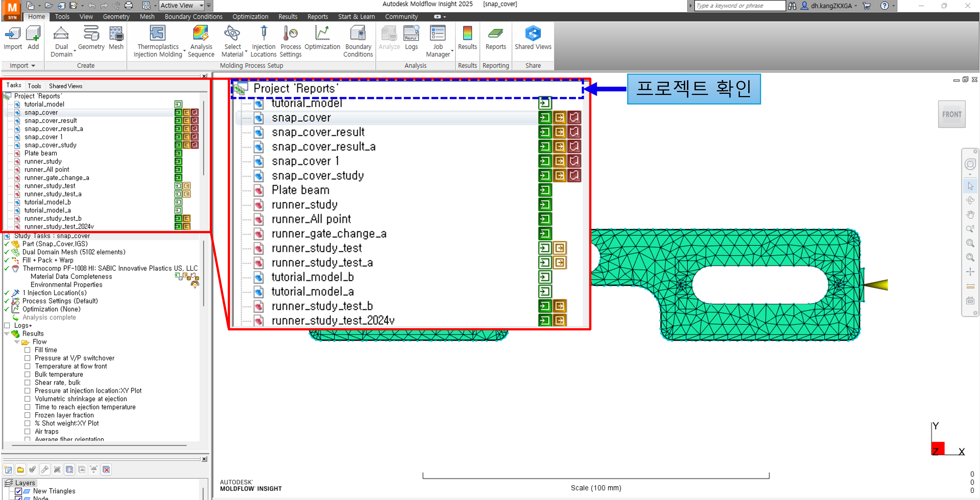Image resolution: width=980 pixels, height=500 pixels.
Task: Select the Pan hand tool
Action: pyautogui.click(x=970, y=215)
